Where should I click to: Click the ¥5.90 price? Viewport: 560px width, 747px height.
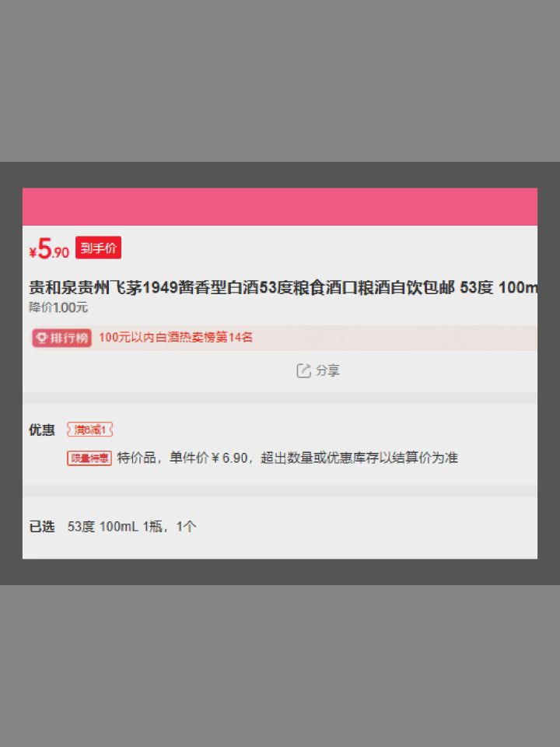pyautogui.click(x=49, y=249)
